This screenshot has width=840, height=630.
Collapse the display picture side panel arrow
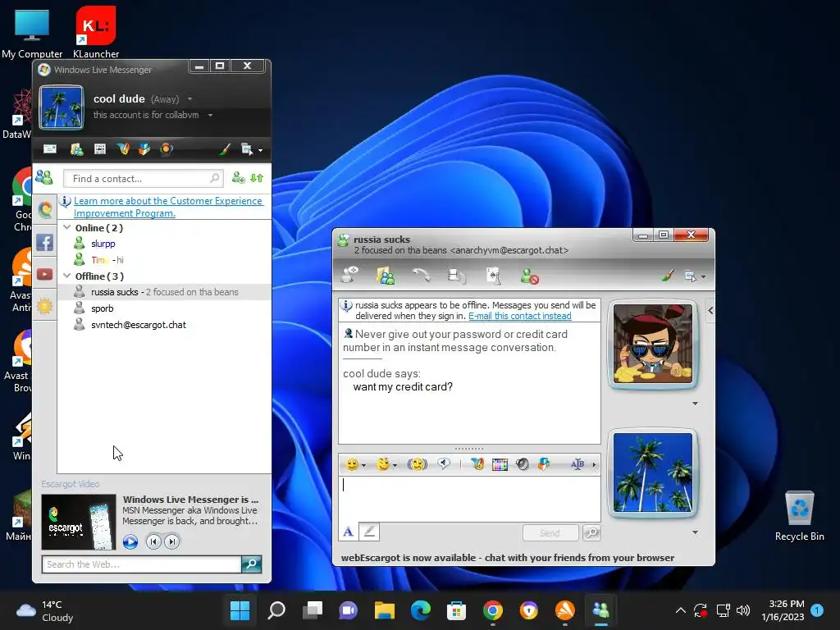[x=710, y=310]
